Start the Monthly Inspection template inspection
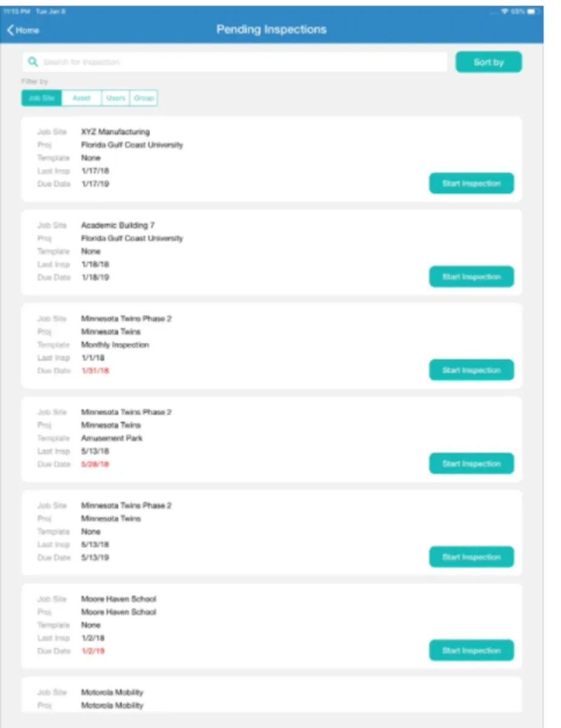The image size is (561, 728). (x=471, y=370)
